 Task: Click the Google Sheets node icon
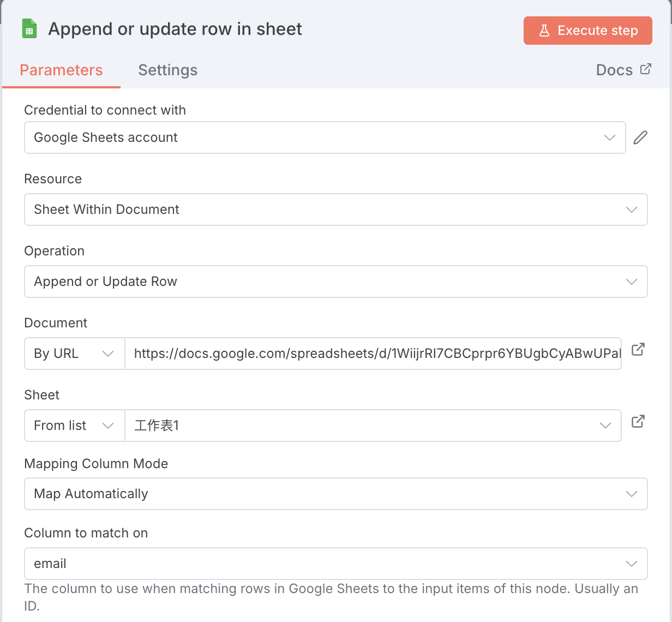tap(29, 28)
